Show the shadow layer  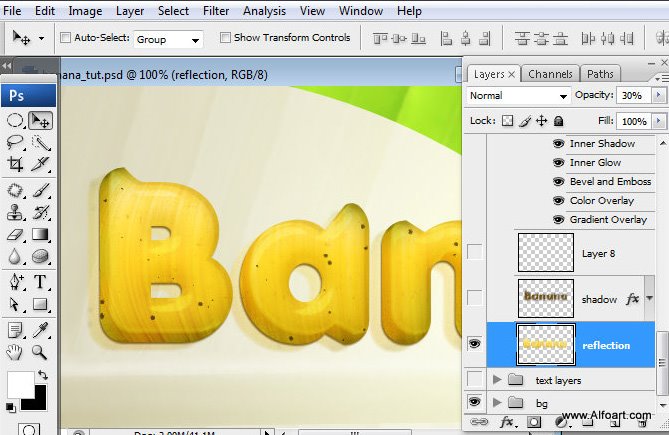coord(474,297)
